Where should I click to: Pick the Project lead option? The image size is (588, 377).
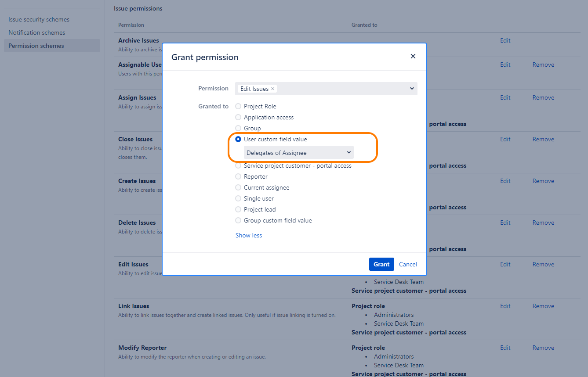[238, 209]
